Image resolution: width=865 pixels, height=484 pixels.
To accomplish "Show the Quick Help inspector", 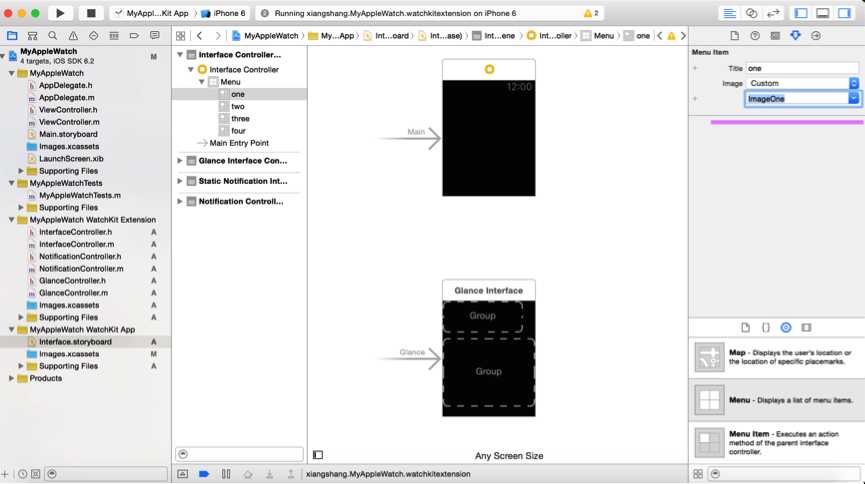I will [755, 36].
